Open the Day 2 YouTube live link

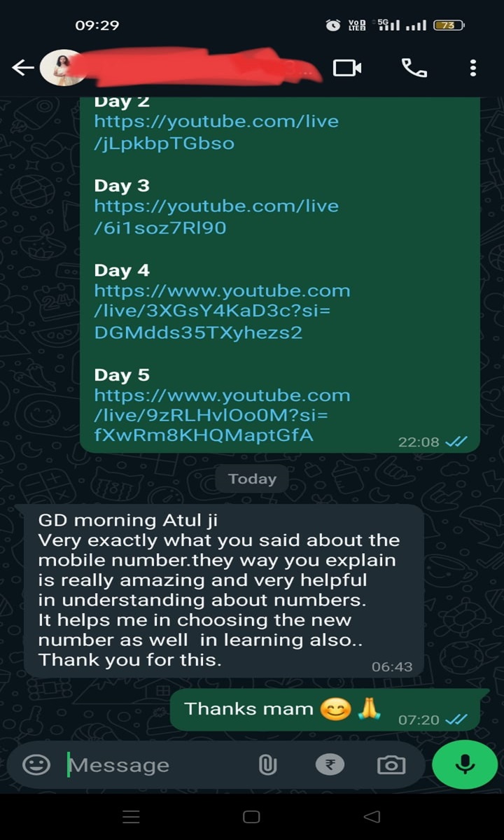pyautogui.click(x=216, y=132)
